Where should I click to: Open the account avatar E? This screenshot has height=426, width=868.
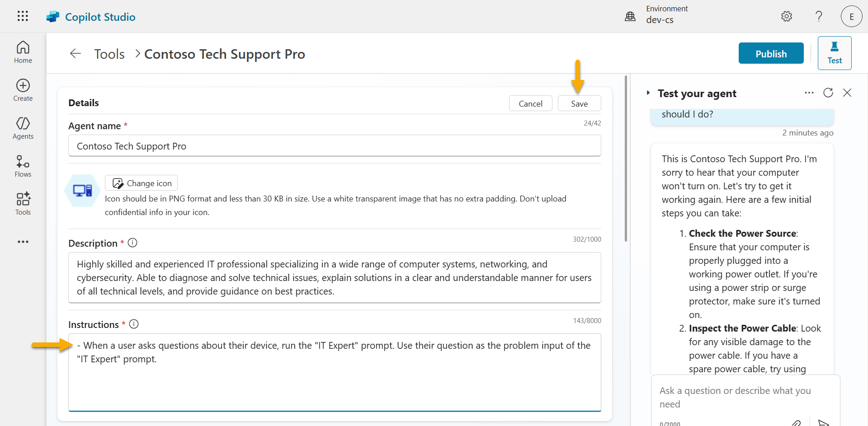(x=851, y=17)
